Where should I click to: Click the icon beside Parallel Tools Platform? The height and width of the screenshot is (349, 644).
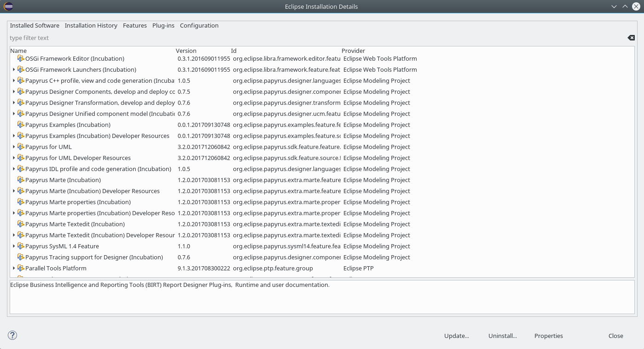click(x=21, y=268)
